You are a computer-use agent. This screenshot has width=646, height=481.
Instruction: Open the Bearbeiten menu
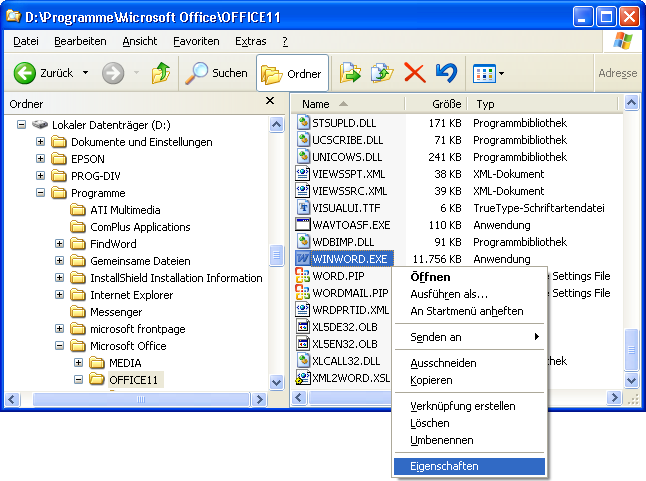[80, 41]
